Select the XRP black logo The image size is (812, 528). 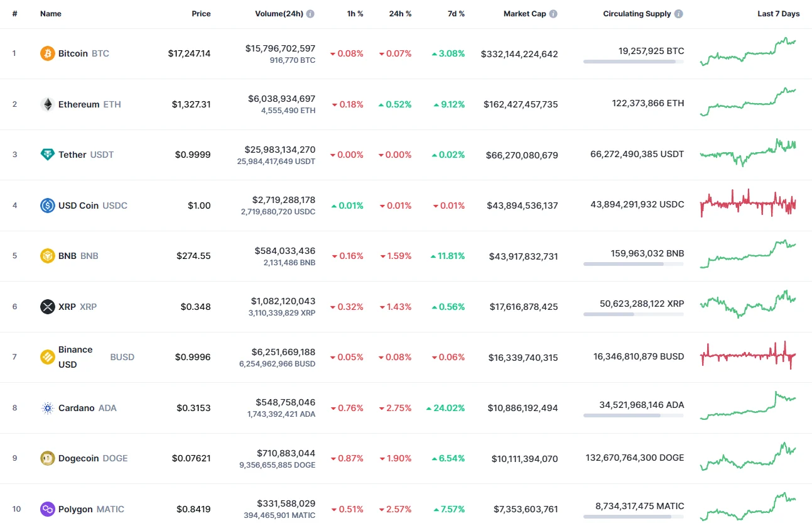coord(48,307)
